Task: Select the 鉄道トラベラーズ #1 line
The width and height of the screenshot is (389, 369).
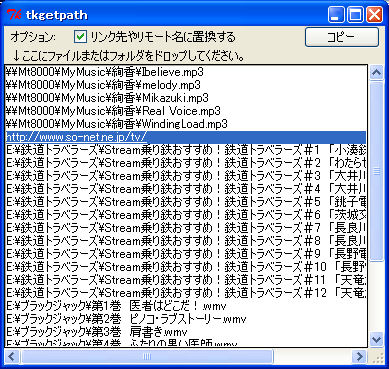Action: pyautogui.click(x=186, y=150)
